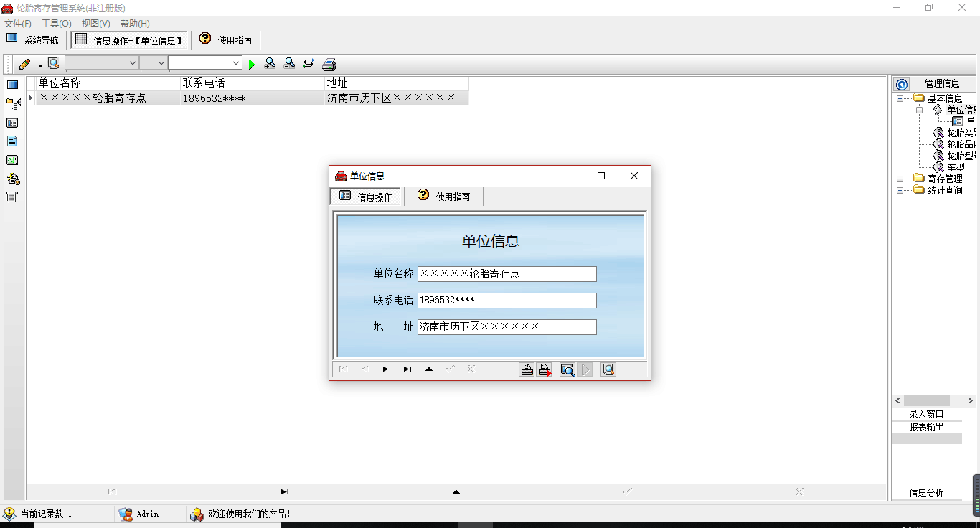Click the green chart icon in left sidebar
The height and width of the screenshot is (528, 980).
tap(12, 160)
